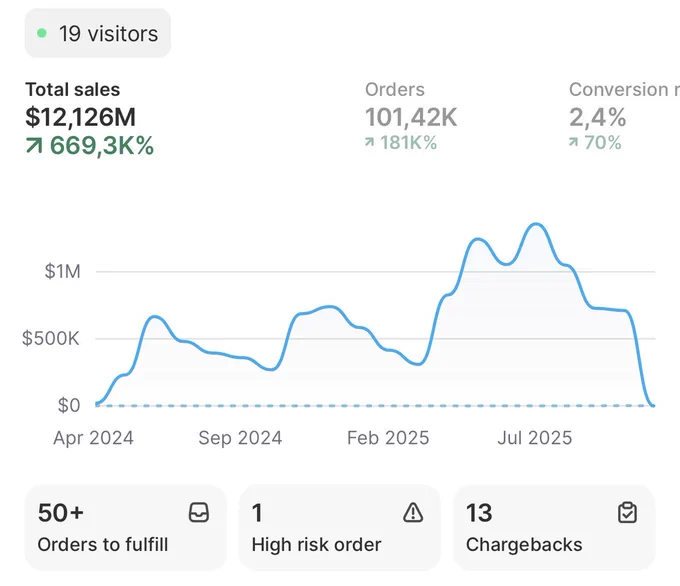The image size is (680, 586).
Task: Click the up arrow next to 70%
Action: [x=574, y=142]
